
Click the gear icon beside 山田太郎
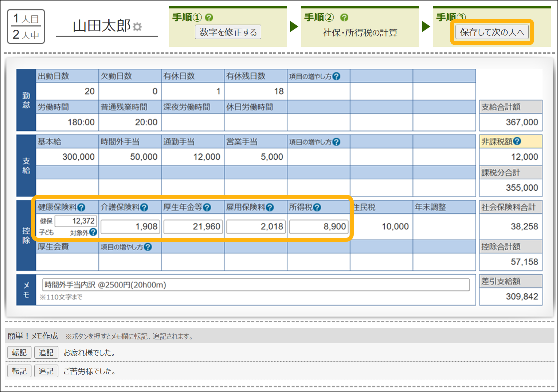137,27
